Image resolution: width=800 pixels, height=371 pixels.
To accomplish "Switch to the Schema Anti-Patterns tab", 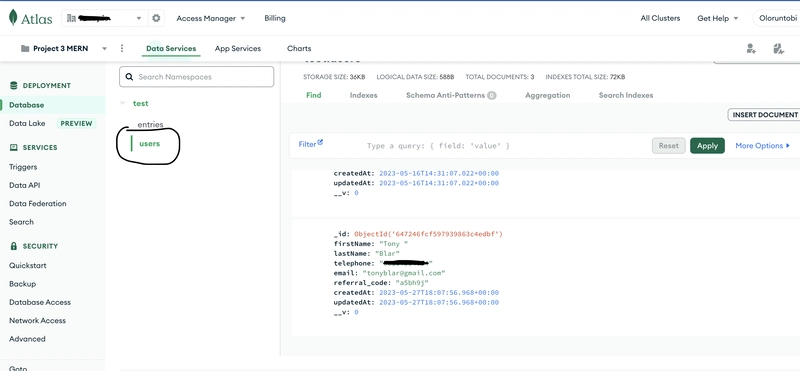I will [x=451, y=95].
